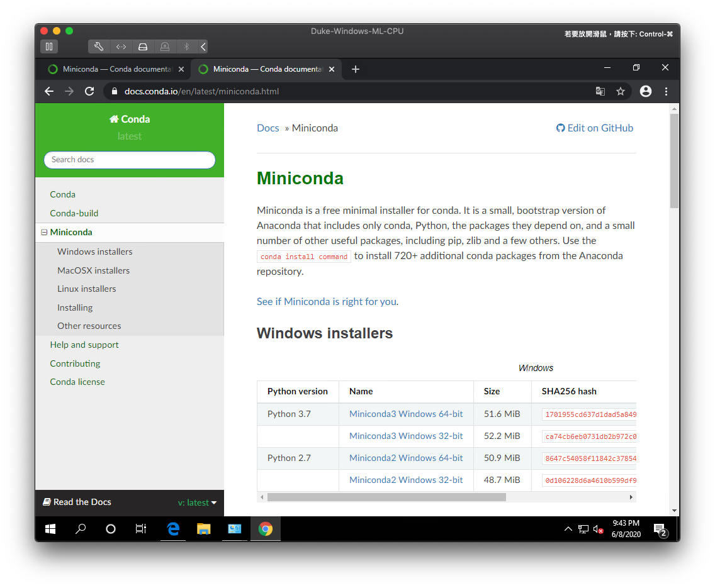Open Google Translate icon in address bar

point(600,91)
